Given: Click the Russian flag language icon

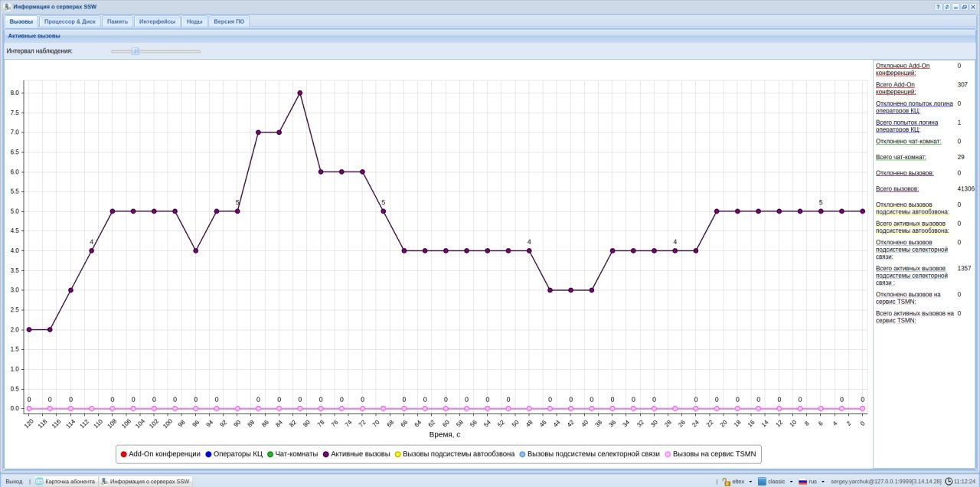Looking at the screenshot, I should (x=803, y=482).
